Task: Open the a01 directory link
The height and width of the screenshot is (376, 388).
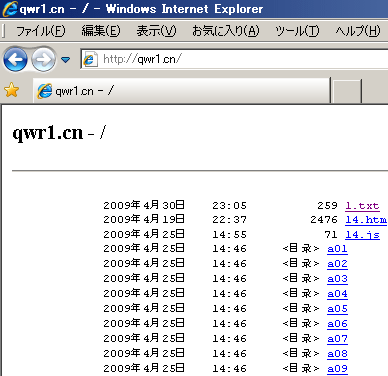Action: [x=337, y=249]
